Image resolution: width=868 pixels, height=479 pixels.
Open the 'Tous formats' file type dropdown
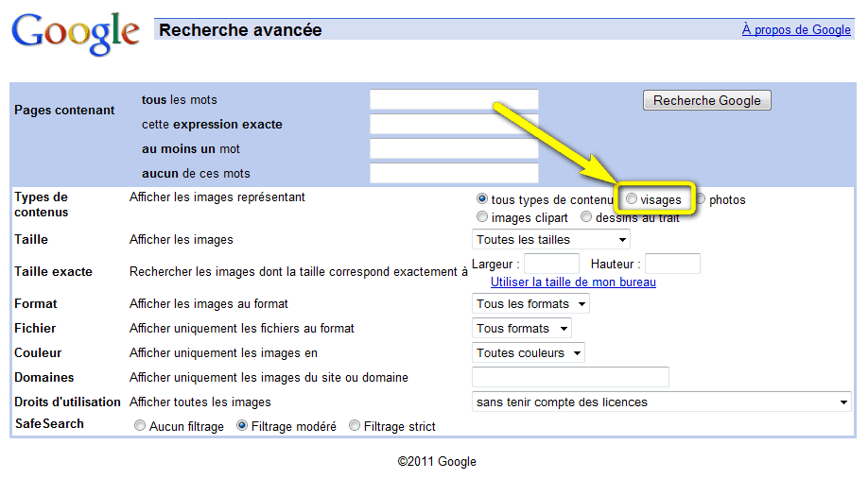pos(522,328)
